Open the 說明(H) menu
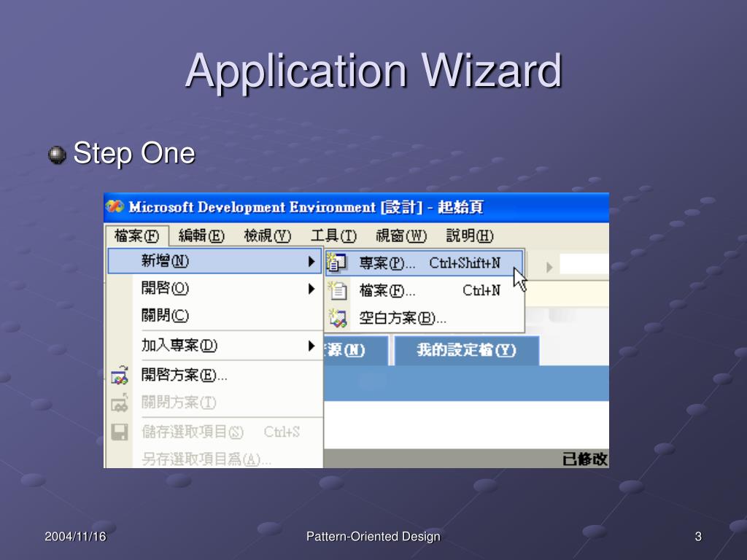This screenshot has height=560, width=747. (x=470, y=236)
